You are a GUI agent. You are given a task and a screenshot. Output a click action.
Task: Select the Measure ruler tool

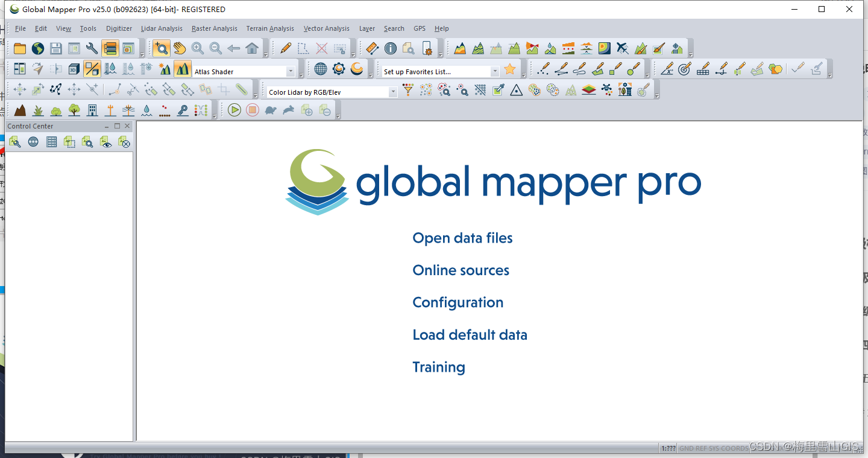click(373, 49)
